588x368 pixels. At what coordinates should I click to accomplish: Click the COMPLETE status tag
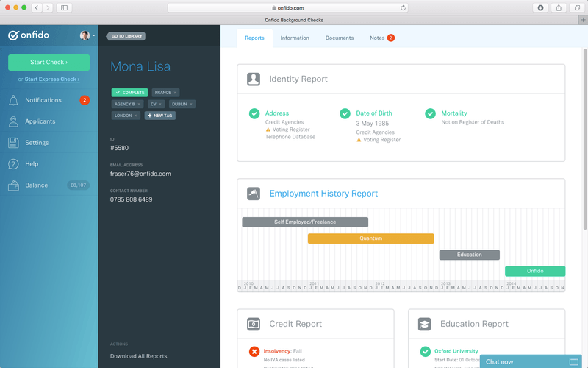tap(129, 93)
